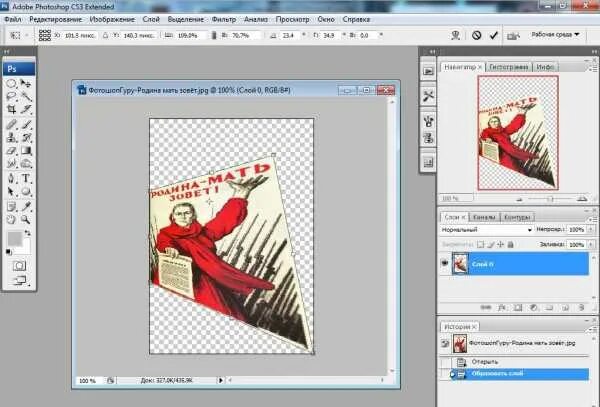This screenshot has width=600, height=407.
Task: Select the Hand tool
Action: coord(11,220)
